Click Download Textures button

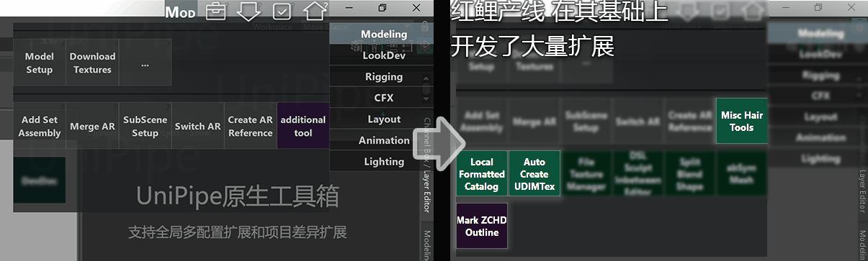pos(92,63)
